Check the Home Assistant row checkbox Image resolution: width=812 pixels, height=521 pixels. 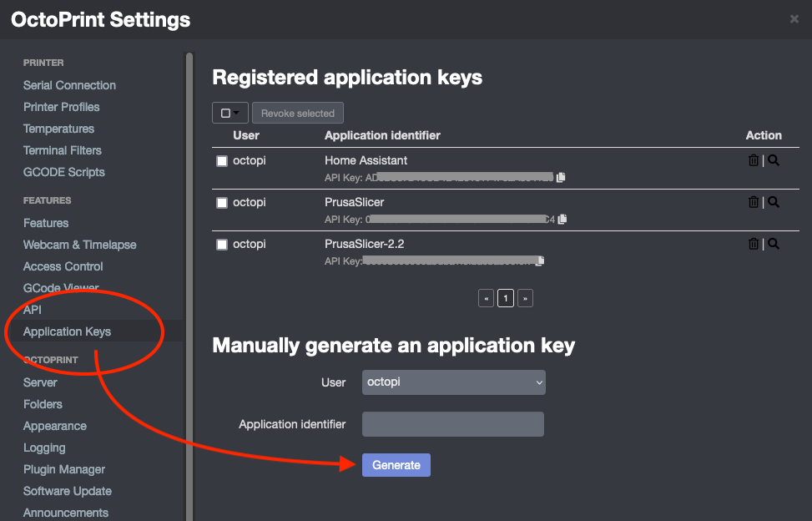(x=222, y=161)
